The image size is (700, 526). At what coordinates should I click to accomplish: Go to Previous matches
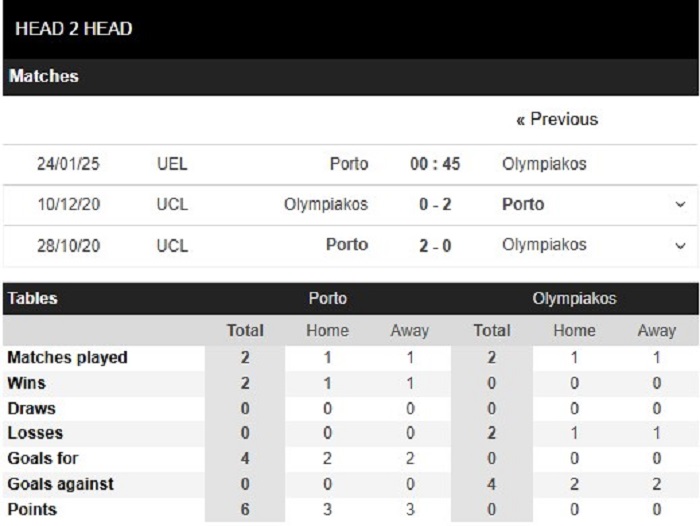(557, 119)
